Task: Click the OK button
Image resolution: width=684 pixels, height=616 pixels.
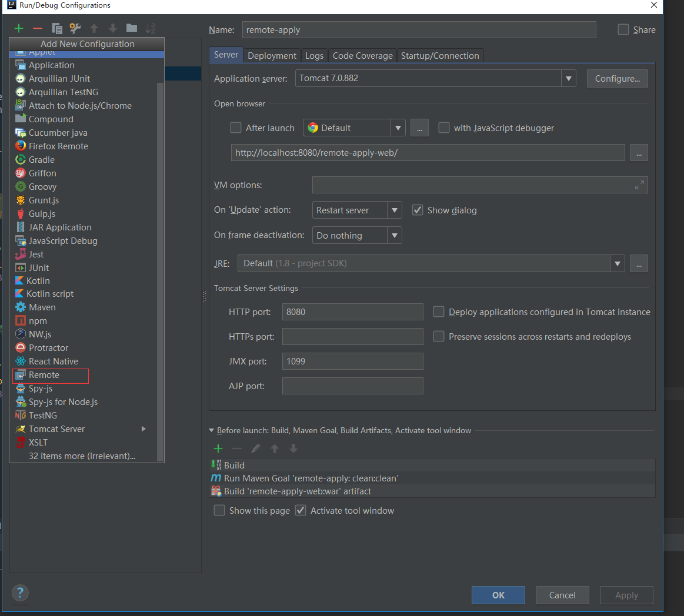Action: (498, 595)
